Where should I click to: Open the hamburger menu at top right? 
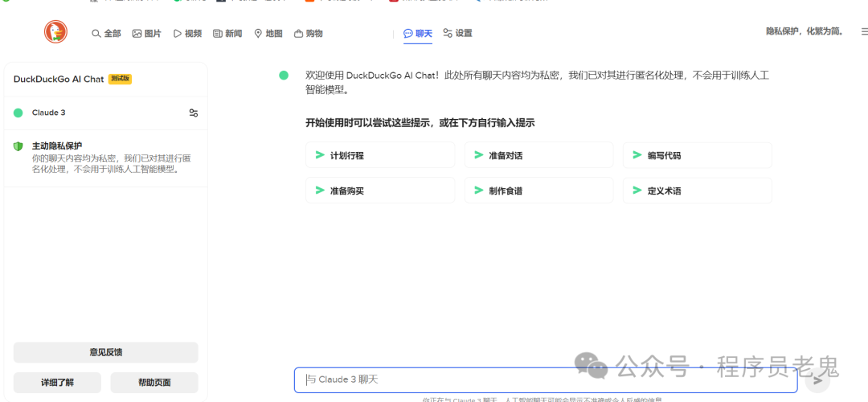coord(863,32)
